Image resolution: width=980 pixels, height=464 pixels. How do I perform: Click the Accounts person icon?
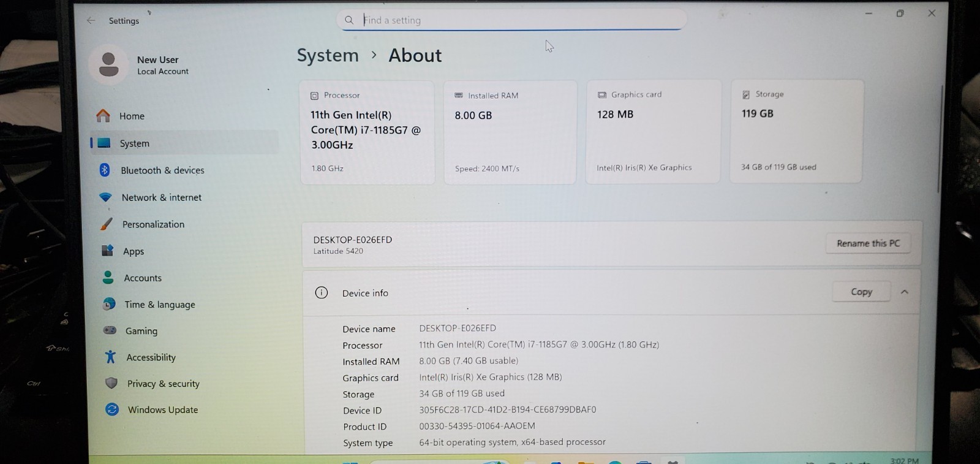[108, 277]
